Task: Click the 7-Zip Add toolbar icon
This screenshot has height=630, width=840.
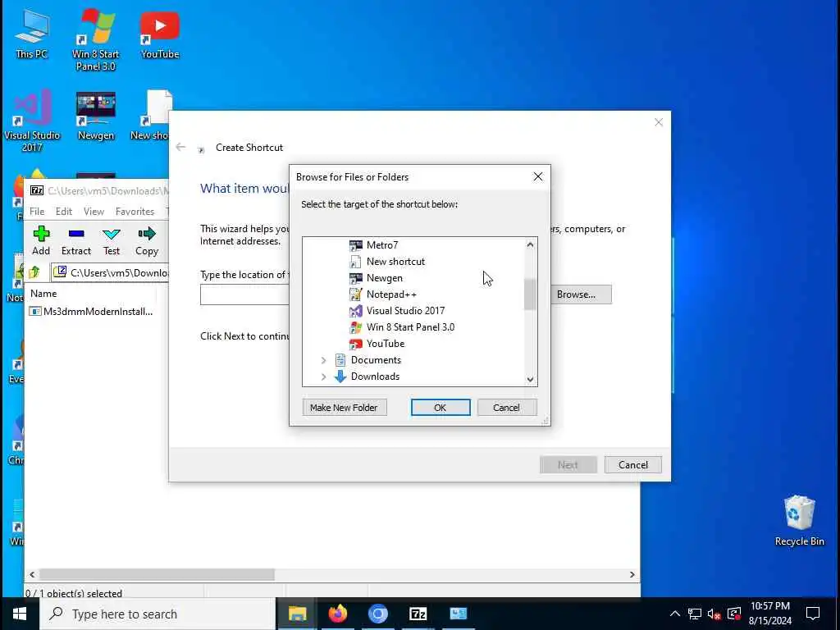Action: tap(41, 234)
